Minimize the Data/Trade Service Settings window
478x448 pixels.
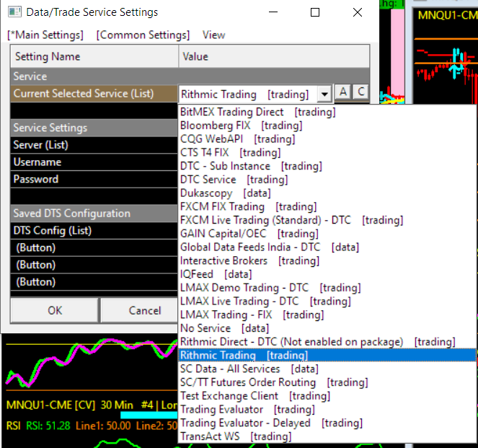273,12
